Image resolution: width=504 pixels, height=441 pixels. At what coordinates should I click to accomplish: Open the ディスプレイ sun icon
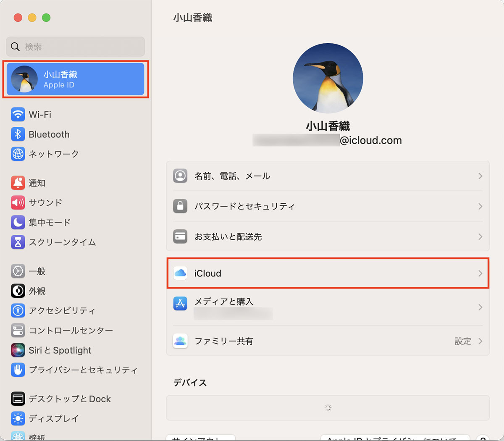pos(18,418)
